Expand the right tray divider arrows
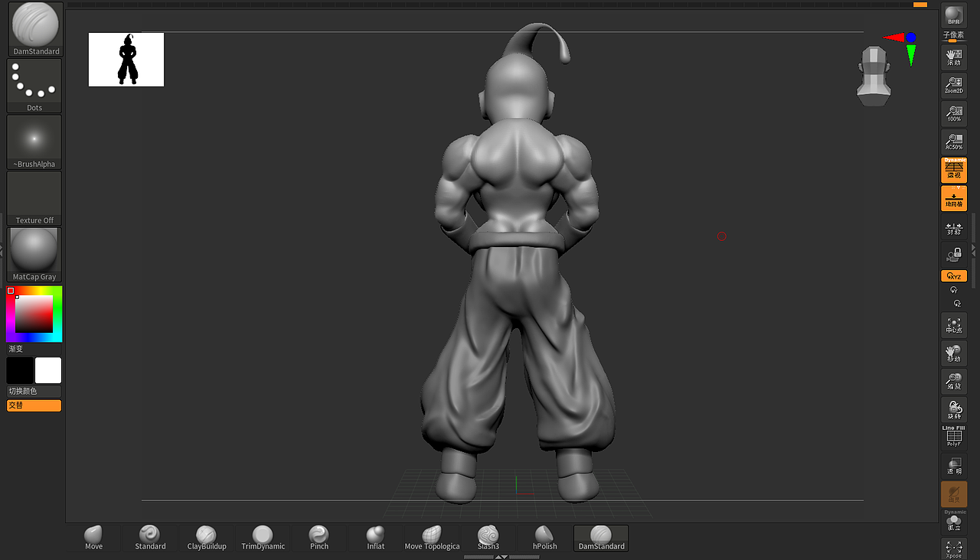980x560 pixels. coord(974,249)
